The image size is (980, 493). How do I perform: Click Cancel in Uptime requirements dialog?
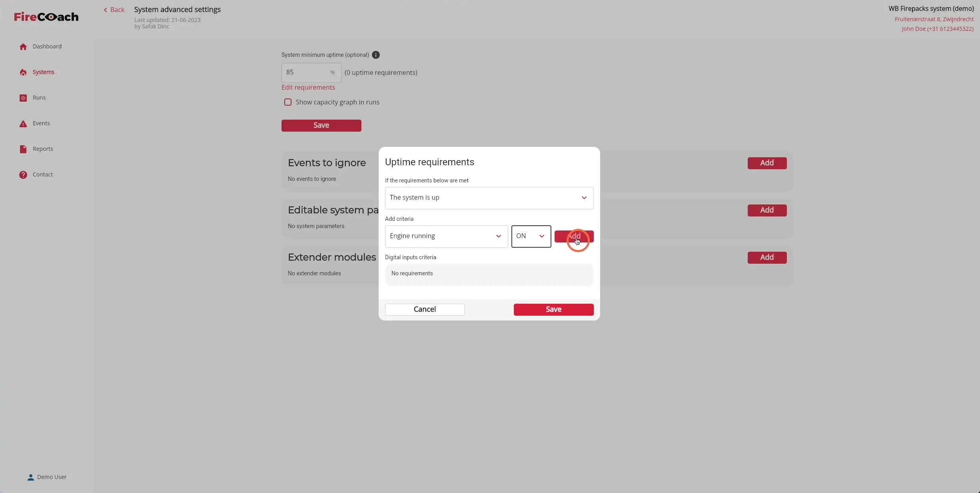click(x=425, y=309)
